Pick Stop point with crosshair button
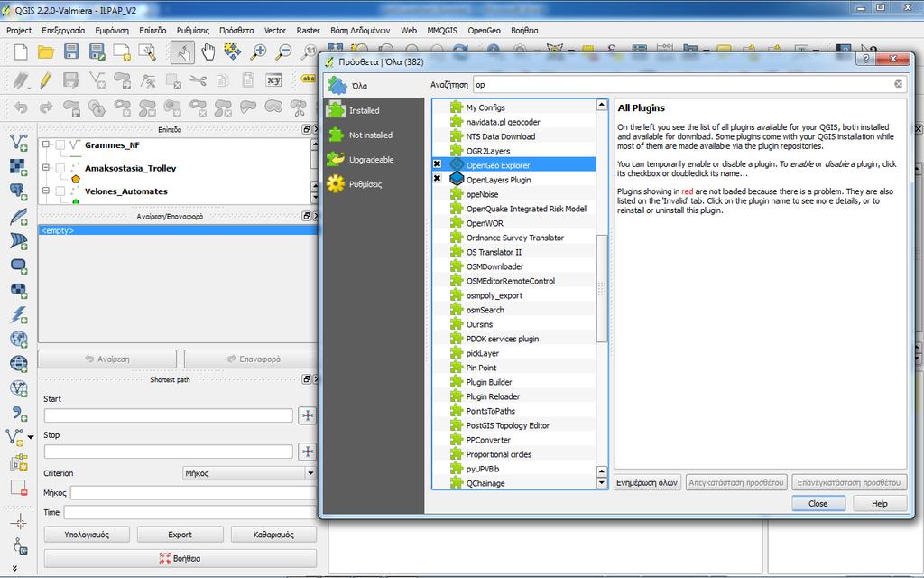This screenshot has width=924, height=578. tap(307, 452)
